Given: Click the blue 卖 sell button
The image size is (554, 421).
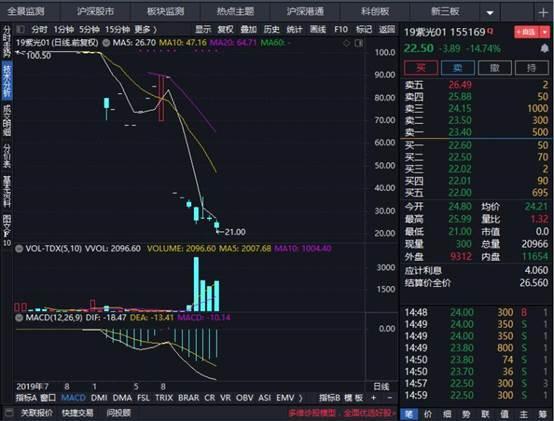Looking at the screenshot, I should coord(458,67).
